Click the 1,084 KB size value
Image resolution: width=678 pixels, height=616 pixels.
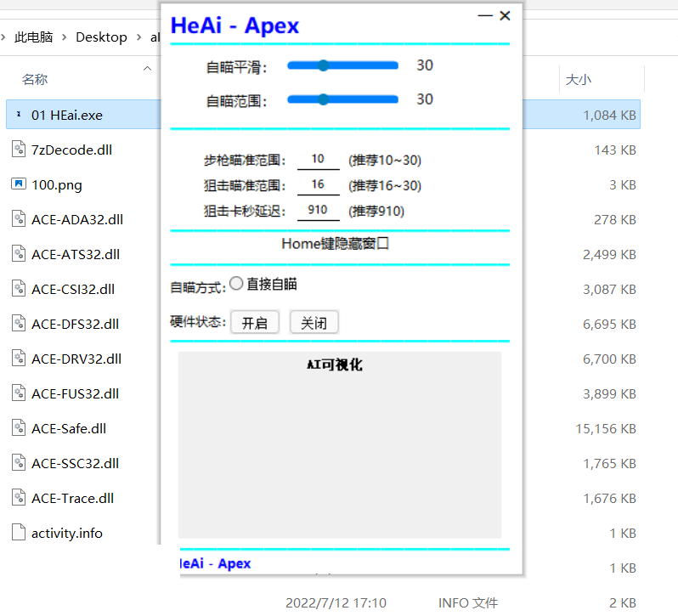610,116
